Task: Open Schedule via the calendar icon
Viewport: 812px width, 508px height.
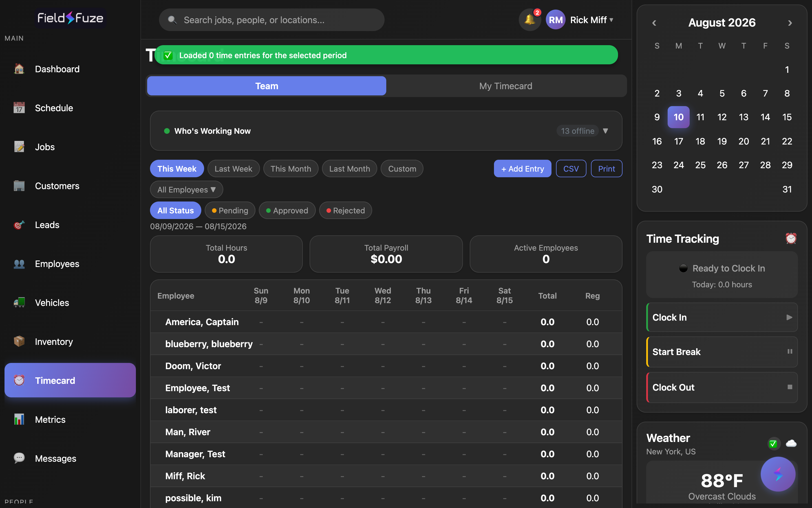Action: click(x=19, y=108)
